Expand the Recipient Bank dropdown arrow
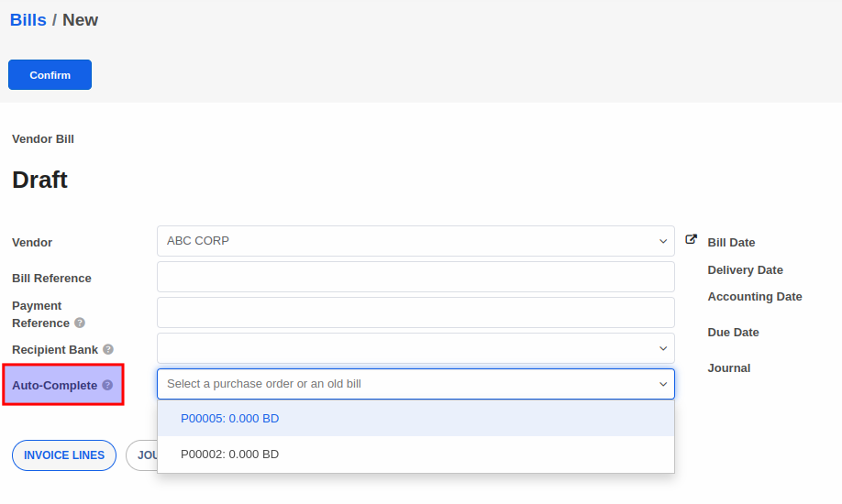This screenshot has height=504, width=842. pos(663,348)
